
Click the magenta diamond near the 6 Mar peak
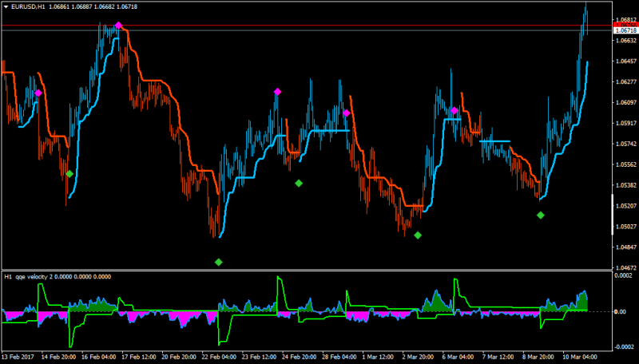(454, 111)
